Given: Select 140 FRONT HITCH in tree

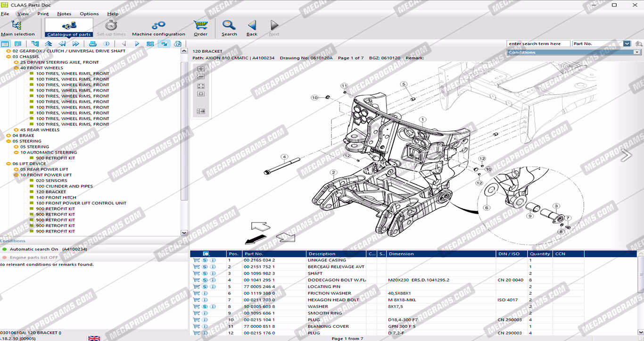Looking at the screenshot, I should click(56, 198).
